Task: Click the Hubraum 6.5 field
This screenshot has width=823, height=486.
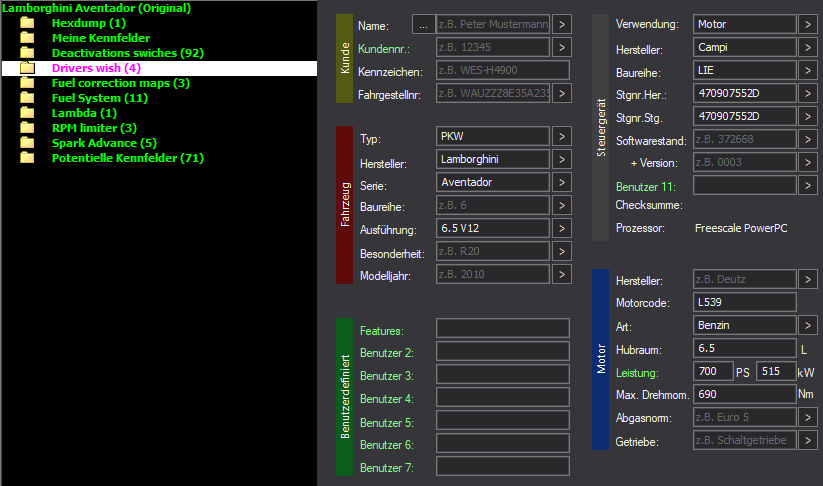Action: (x=744, y=348)
